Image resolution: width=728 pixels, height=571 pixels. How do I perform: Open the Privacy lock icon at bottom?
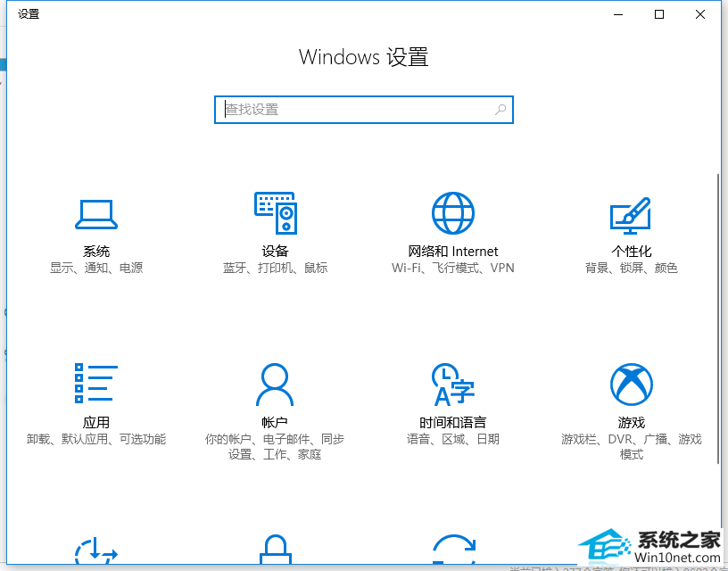point(276,550)
